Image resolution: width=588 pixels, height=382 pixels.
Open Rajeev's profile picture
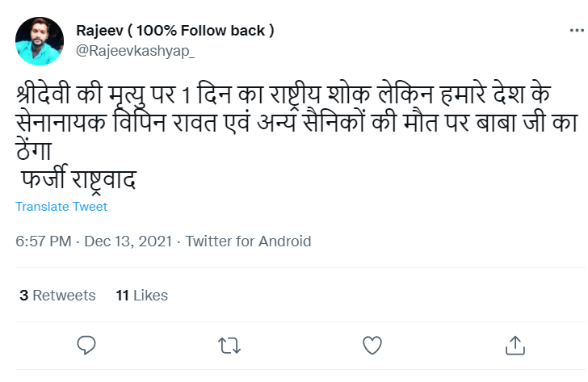click(40, 41)
